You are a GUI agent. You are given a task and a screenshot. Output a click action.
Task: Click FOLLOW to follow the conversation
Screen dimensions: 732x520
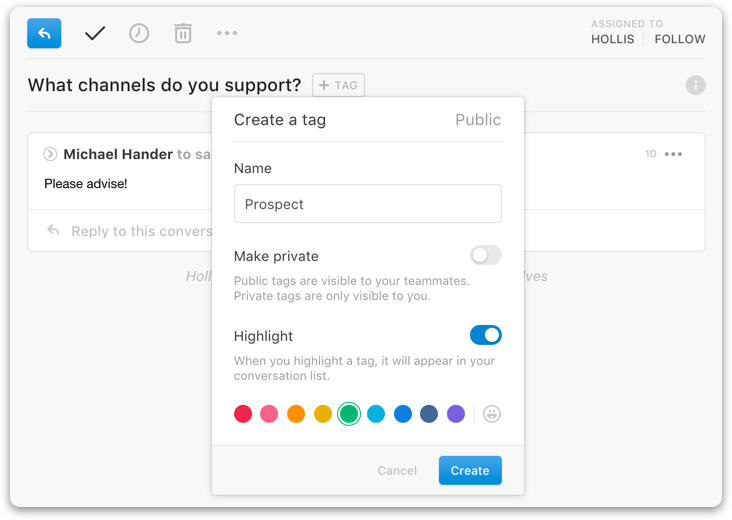click(x=680, y=39)
